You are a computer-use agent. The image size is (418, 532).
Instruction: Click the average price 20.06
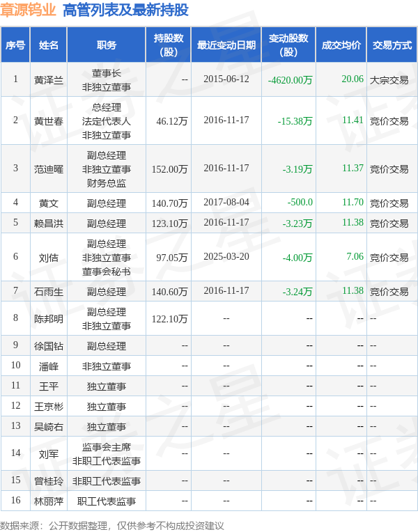tap(353, 79)
